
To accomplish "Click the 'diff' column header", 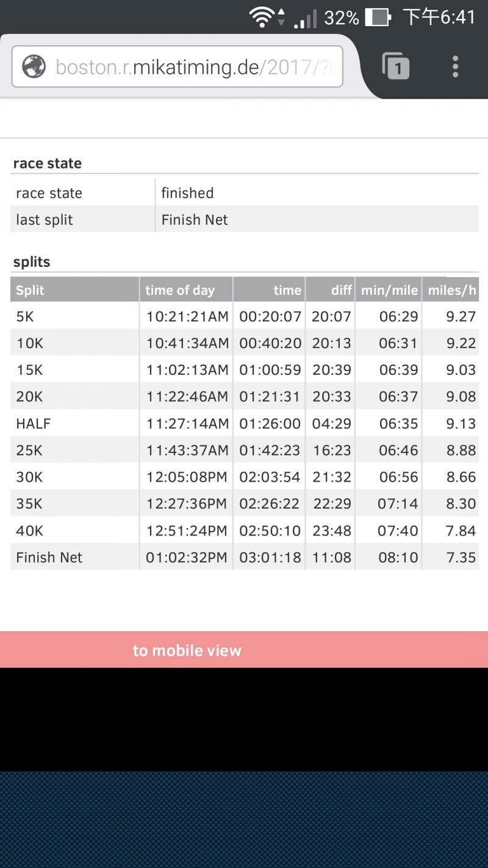I will 342,290.
